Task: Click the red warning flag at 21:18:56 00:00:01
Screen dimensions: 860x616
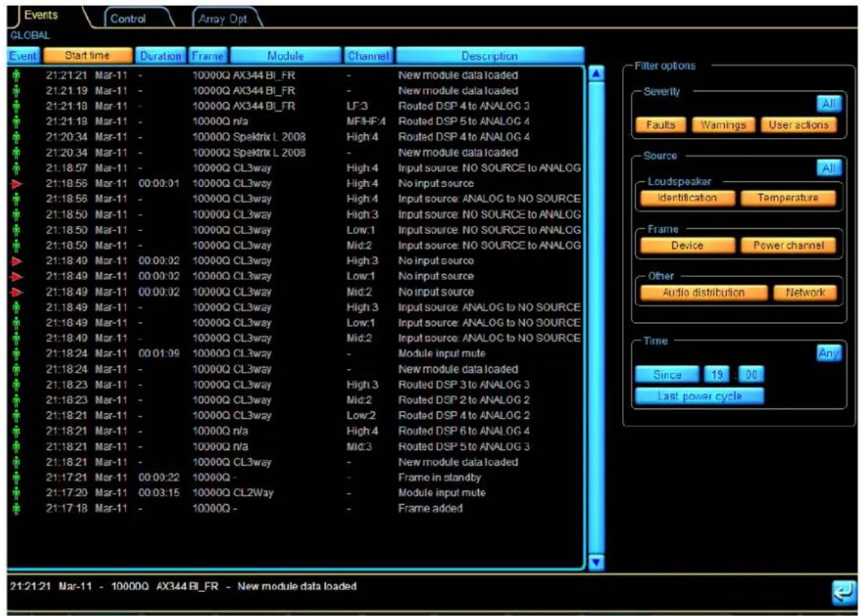Action: click(x=17, y=183)
